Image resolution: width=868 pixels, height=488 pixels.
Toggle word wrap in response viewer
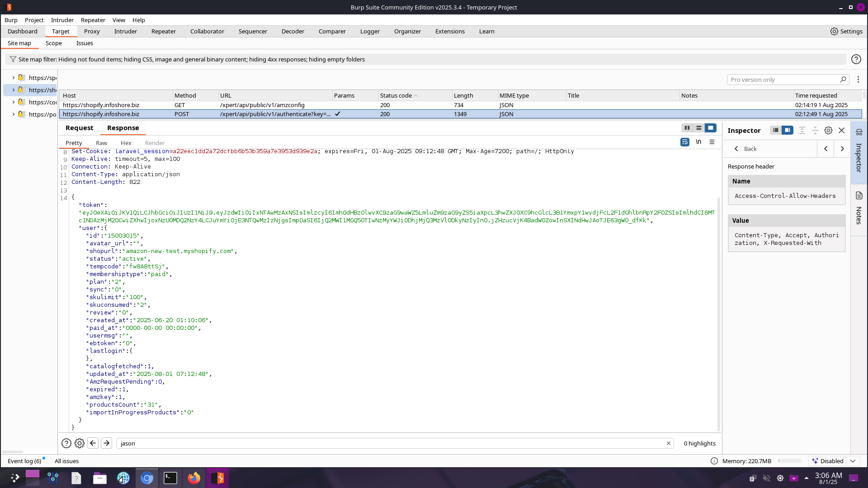click(685, 142)
